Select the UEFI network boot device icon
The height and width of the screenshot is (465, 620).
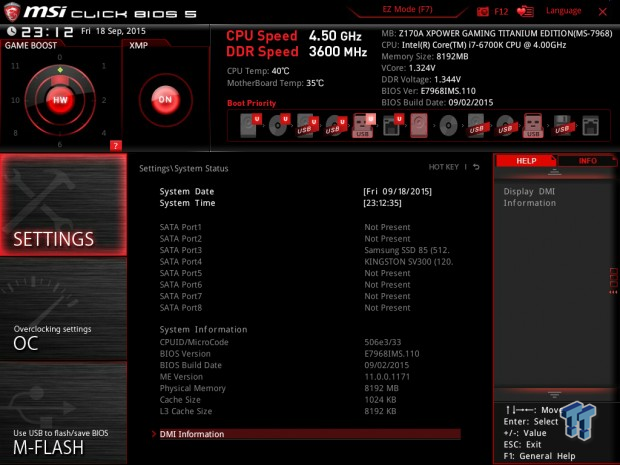click(x=393, y=125)
